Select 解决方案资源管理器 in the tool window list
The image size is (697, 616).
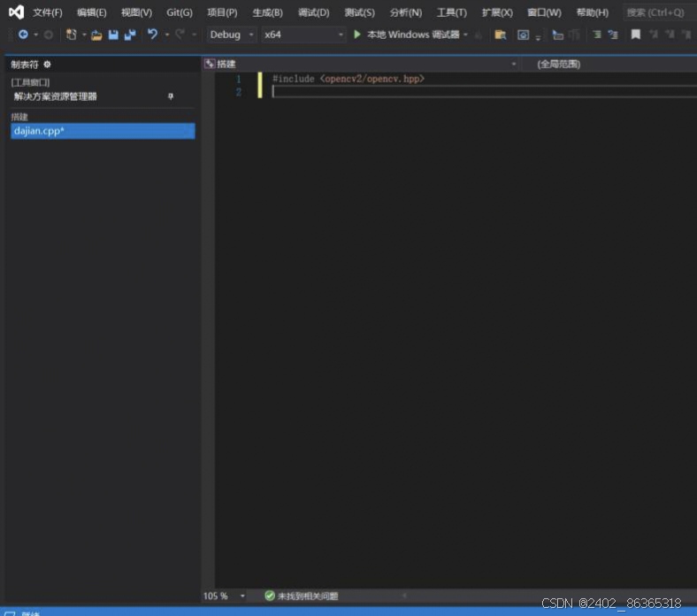click(55, 96)
